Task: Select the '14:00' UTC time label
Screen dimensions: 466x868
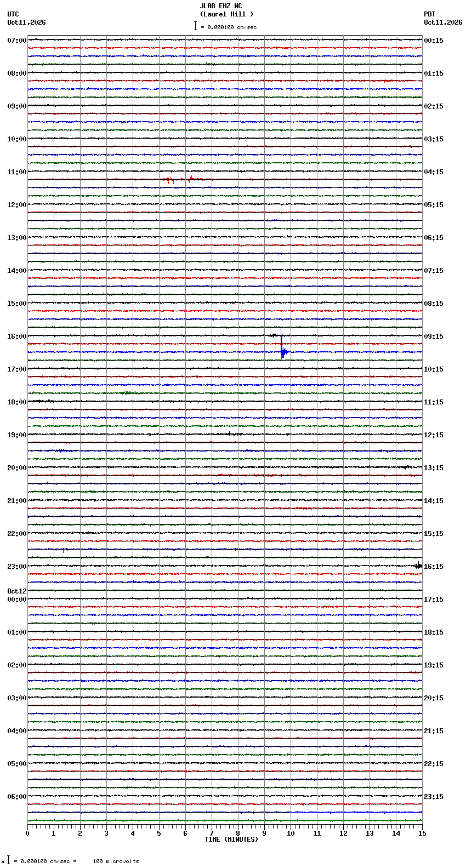Action: pyautogui.click(x=17, y=271)
